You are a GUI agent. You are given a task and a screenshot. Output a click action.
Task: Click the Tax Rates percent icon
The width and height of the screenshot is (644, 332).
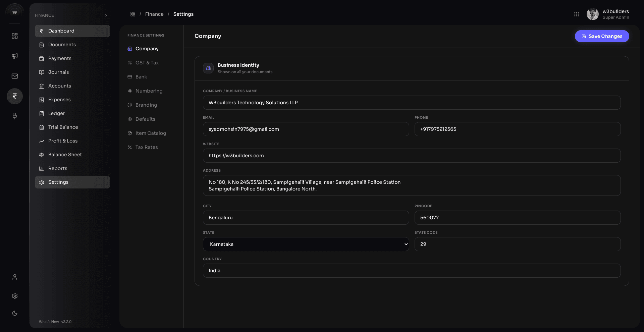click(x=130, y=147)
